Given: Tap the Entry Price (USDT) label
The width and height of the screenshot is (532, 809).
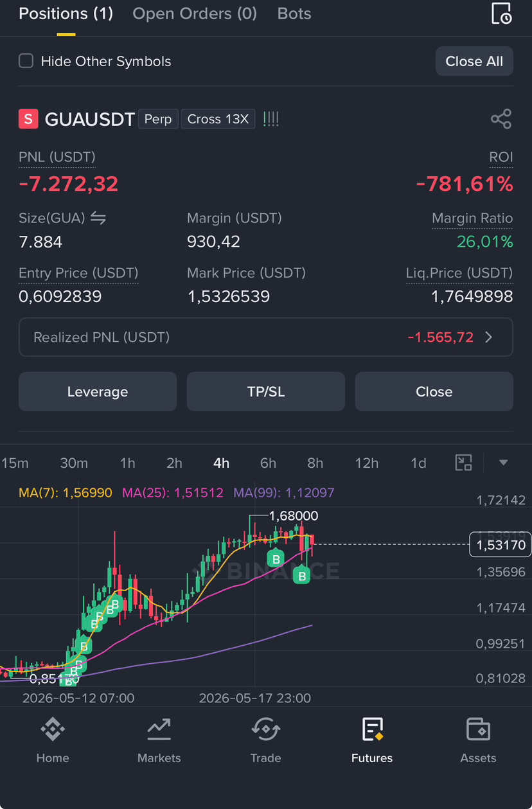Looking at the screenshot, I should (x=78, y=273).
